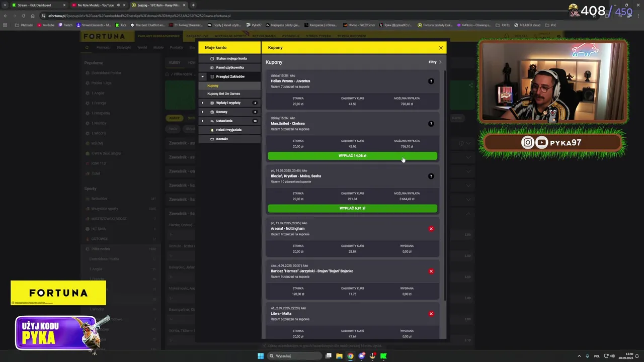
Task: Click the Windows Start button
Action: click(x=261, y=356)
